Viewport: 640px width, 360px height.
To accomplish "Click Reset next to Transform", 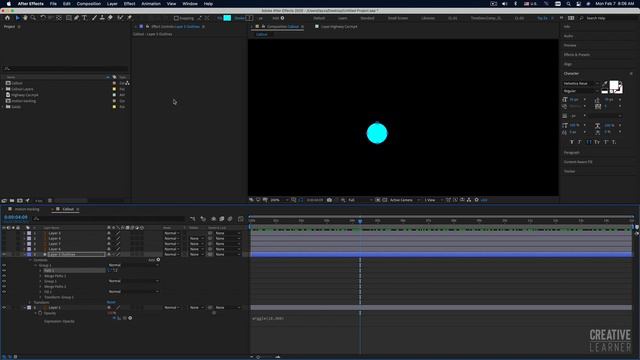I will click(111, 302).
